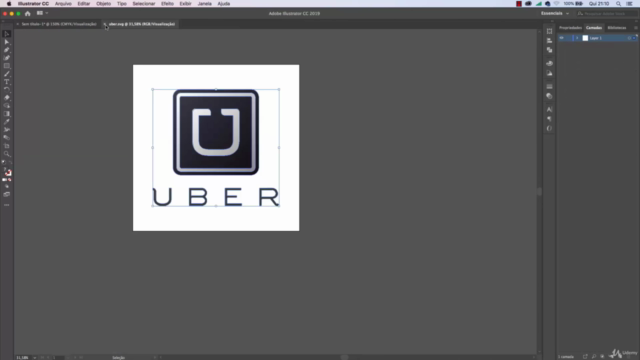This screenshot has width=640, height=360.
Task: Click the Home icon in the top bar
Action: pyautogui.click(x=27, y=13)
